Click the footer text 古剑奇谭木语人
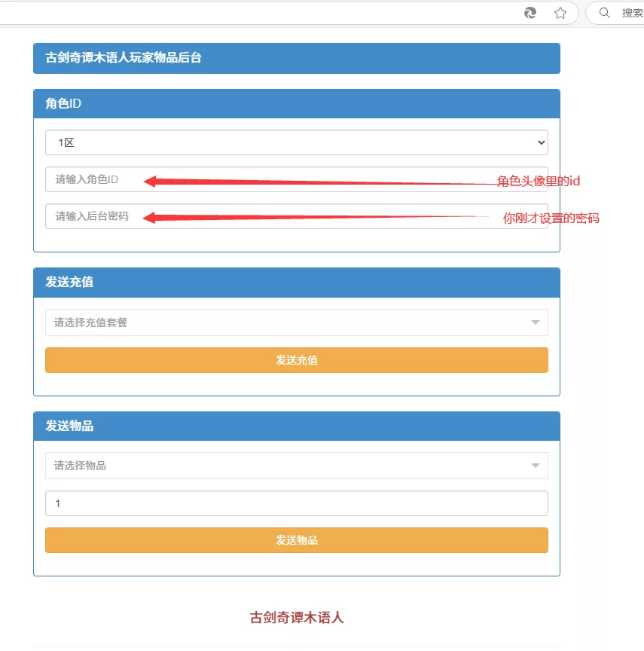 pos(297,617)
